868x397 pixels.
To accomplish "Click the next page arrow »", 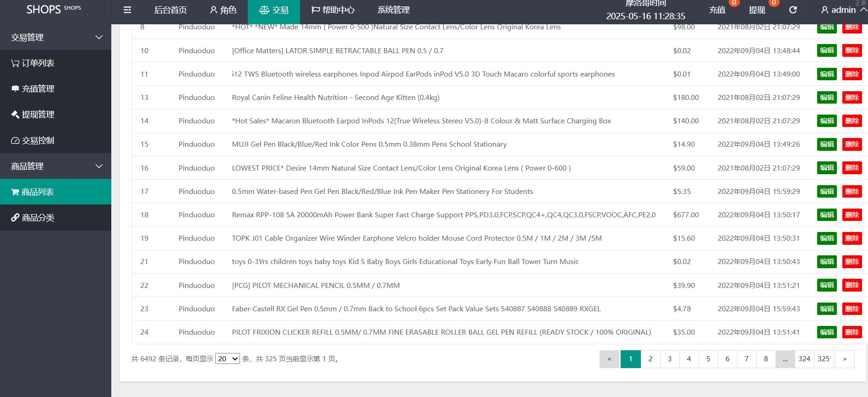I will (x=845, y=359).
